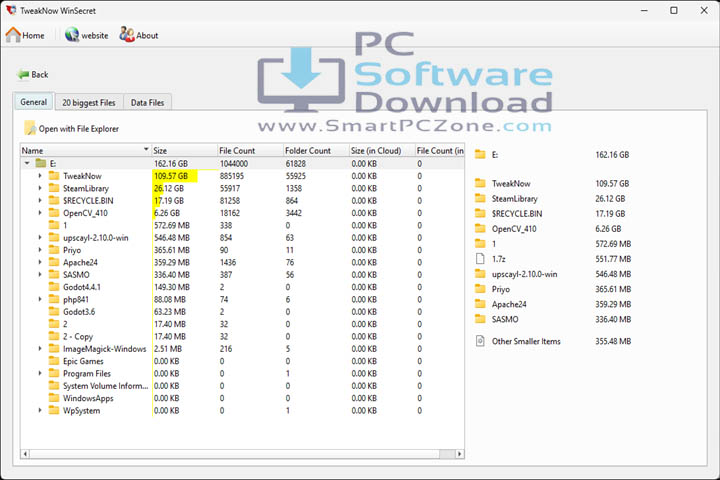Click the Apache24 folder icon in summary panel
Screen dimensions: 720x480
point(480,304)
